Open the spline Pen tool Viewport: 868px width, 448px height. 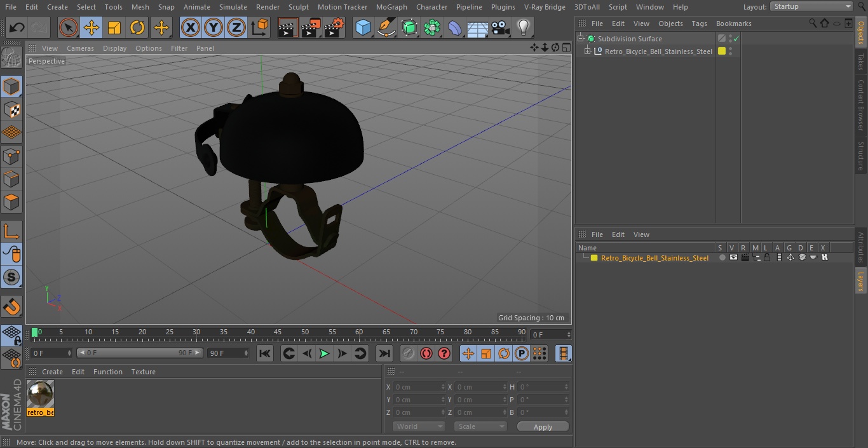pos(386,27)
